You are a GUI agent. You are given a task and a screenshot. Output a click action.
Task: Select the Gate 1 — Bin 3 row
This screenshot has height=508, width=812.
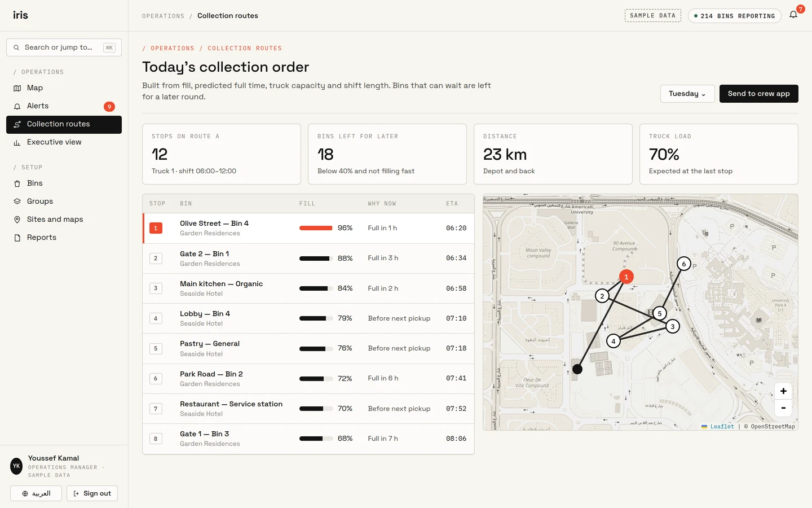pos(308,439)
